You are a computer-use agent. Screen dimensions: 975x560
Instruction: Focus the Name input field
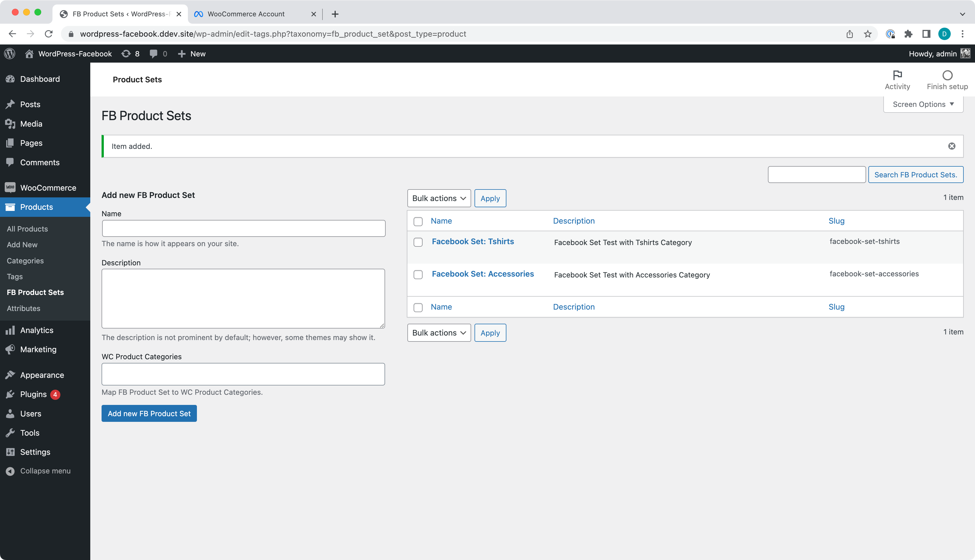[x=243, y=228]
